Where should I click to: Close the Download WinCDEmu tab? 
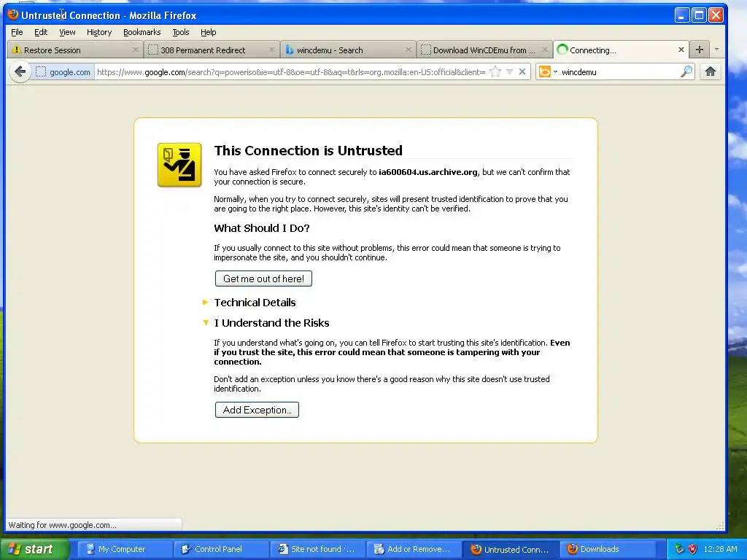(x=544, y=50)
